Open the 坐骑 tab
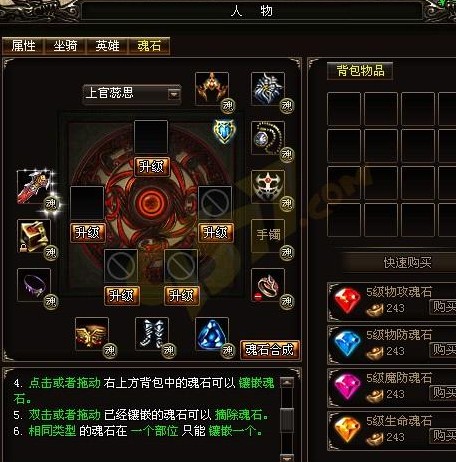Screen dimensions: 456x462 65,46
